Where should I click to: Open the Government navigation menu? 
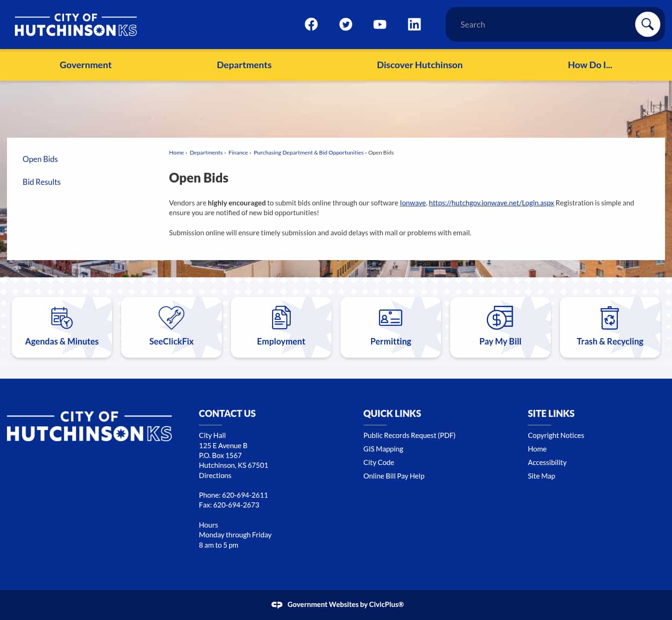coord(85,65)
